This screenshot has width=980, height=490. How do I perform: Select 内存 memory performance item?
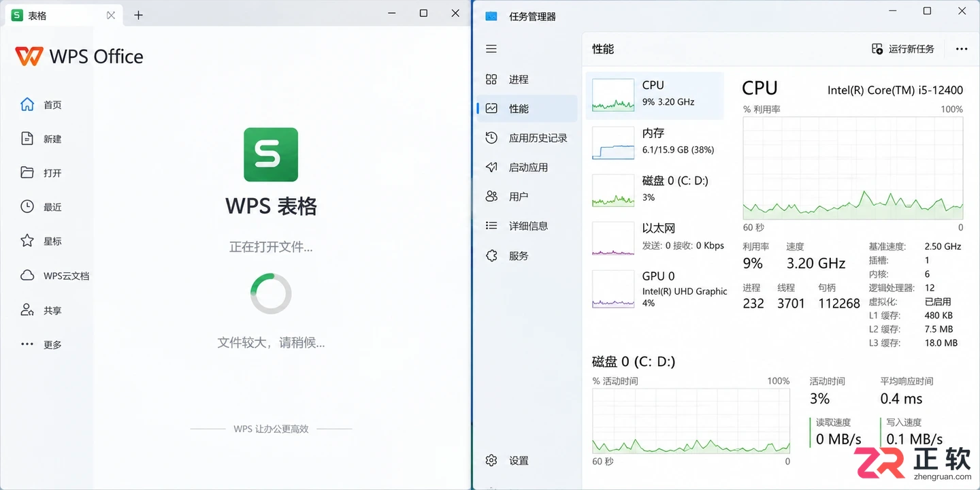click(655, 143)
